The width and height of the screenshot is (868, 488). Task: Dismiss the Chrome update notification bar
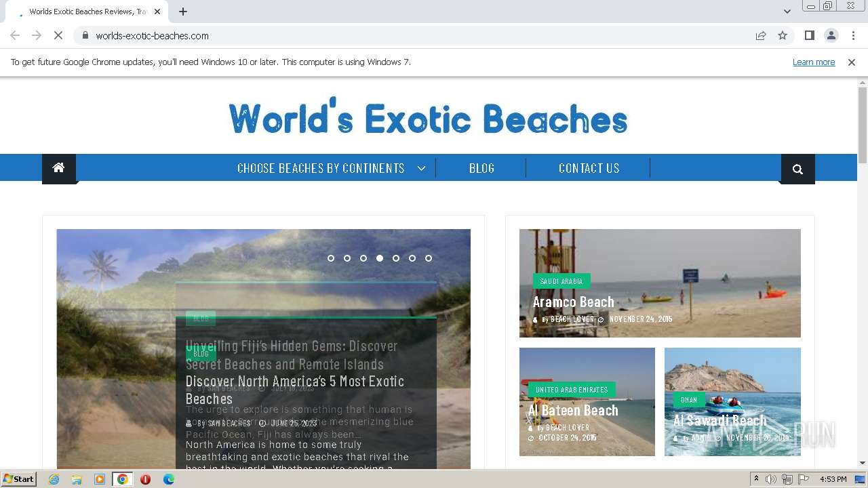click(x=852, y=62)
